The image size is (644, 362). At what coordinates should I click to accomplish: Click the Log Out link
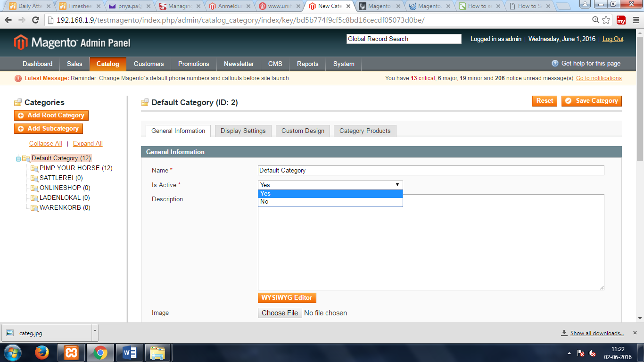coord(613,39)
